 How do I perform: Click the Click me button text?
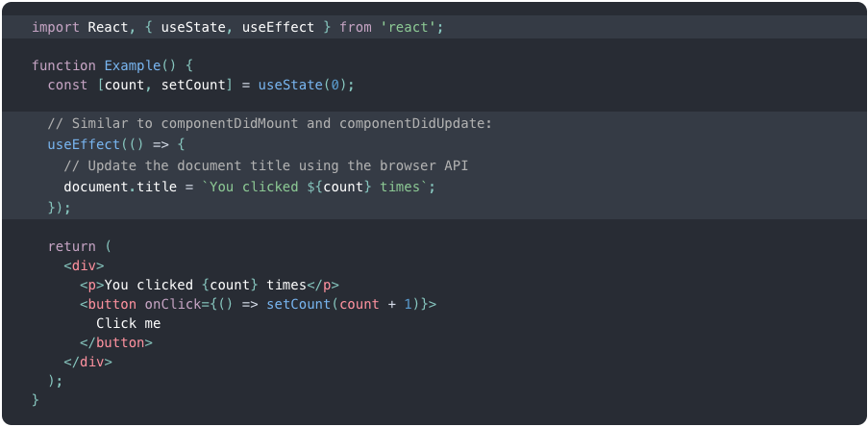[x=128, y=323]
